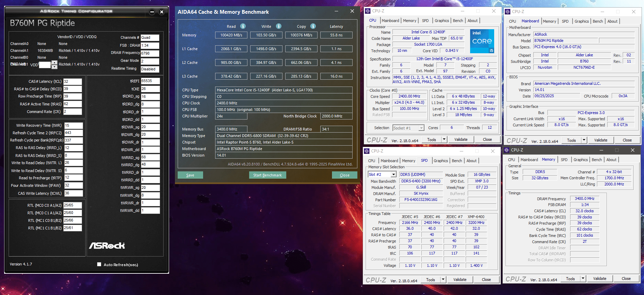644x295 pixels.
Task: Close the ASRock Timing Configurator with its X icon
Action: [162, 12]
